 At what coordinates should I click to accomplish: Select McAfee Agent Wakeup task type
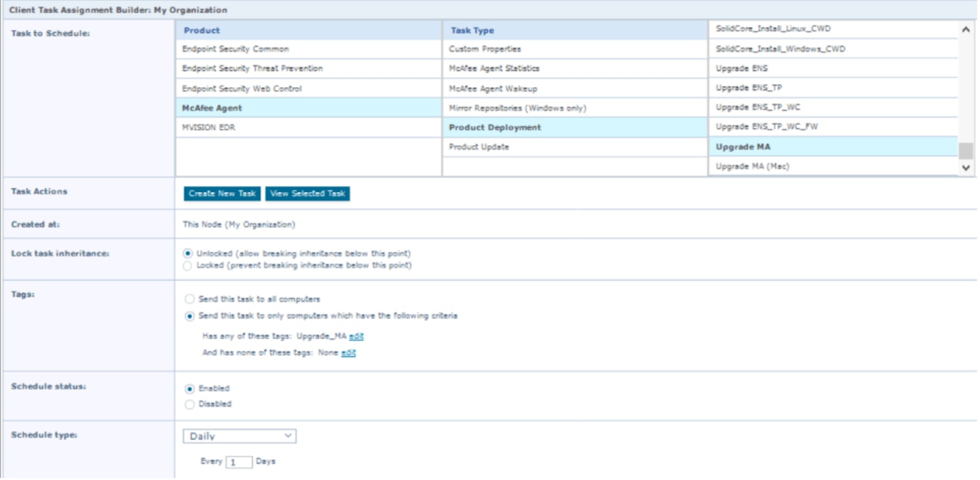pos(575,89)
